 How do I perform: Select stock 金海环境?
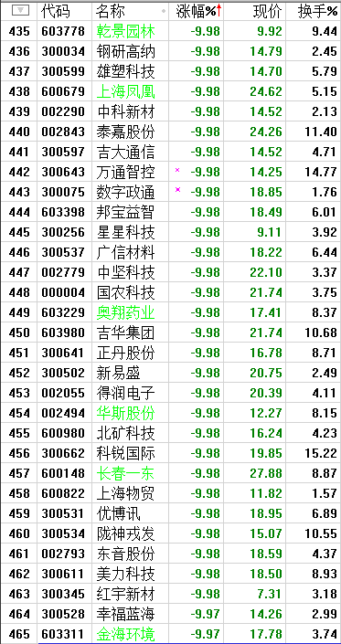pyautogui.click(x=126, y=635)
